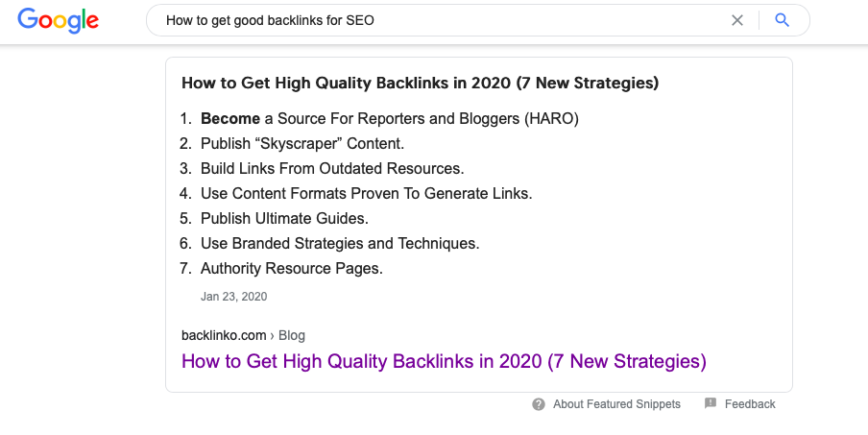Screen dimensions: 868x435
Task: Click the Jan 23, 2020 snippet date
Action: click(x=233, y=297)
